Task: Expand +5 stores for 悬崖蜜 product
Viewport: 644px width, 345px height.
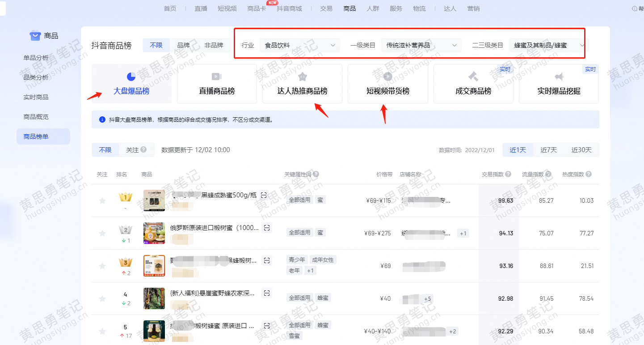Action: [427, 298]
